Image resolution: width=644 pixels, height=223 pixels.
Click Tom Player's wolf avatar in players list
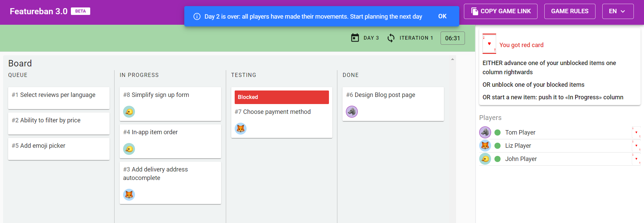(x=485, y=132)
